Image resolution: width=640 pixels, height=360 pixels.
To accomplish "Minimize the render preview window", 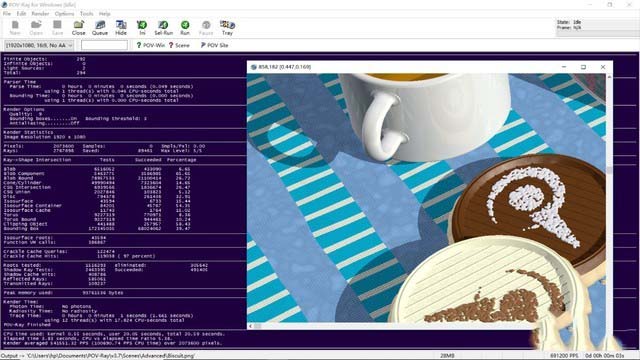I will [x=564, y=67].
